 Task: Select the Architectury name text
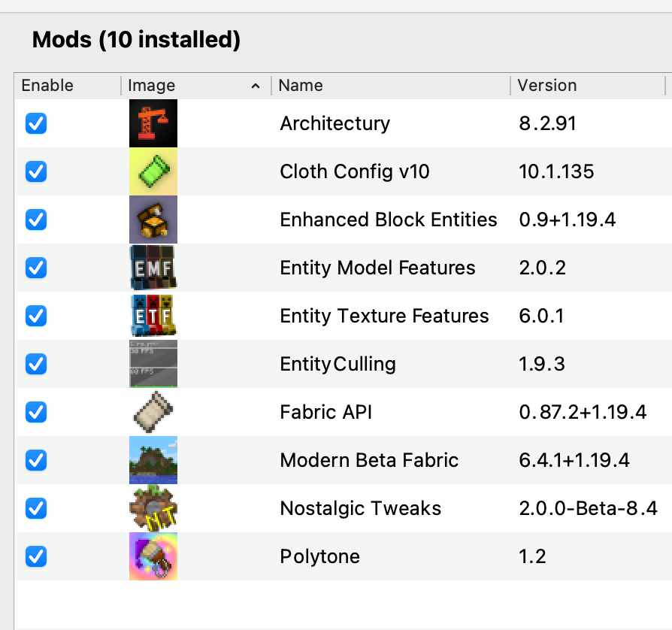pos(335,123)
